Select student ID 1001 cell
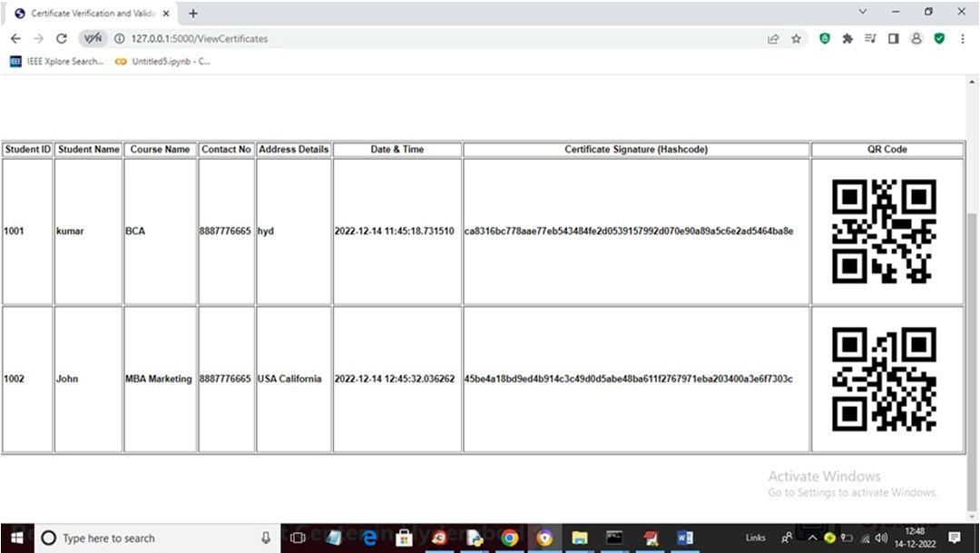The image size is (980, 553). click(27, 232)
